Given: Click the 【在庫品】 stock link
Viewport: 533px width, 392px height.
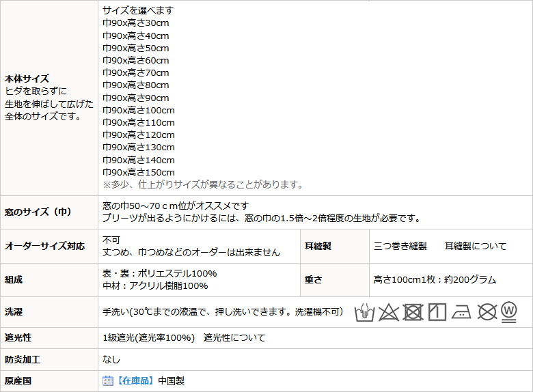Looking at the screenshot, I should pos(135,381).
